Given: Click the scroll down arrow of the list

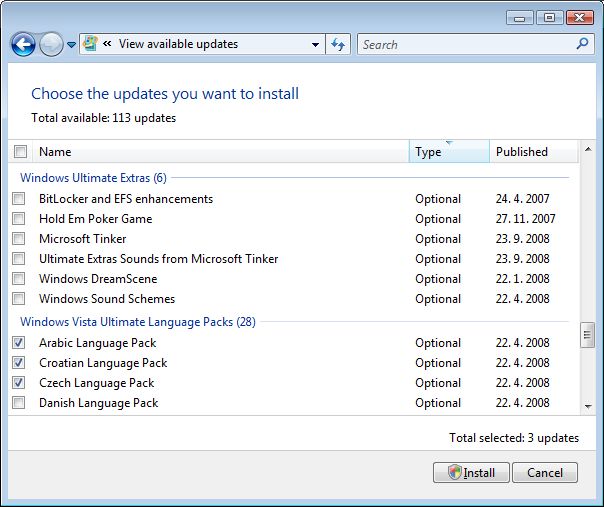Looking at the screenshot, I should point(588,406).
